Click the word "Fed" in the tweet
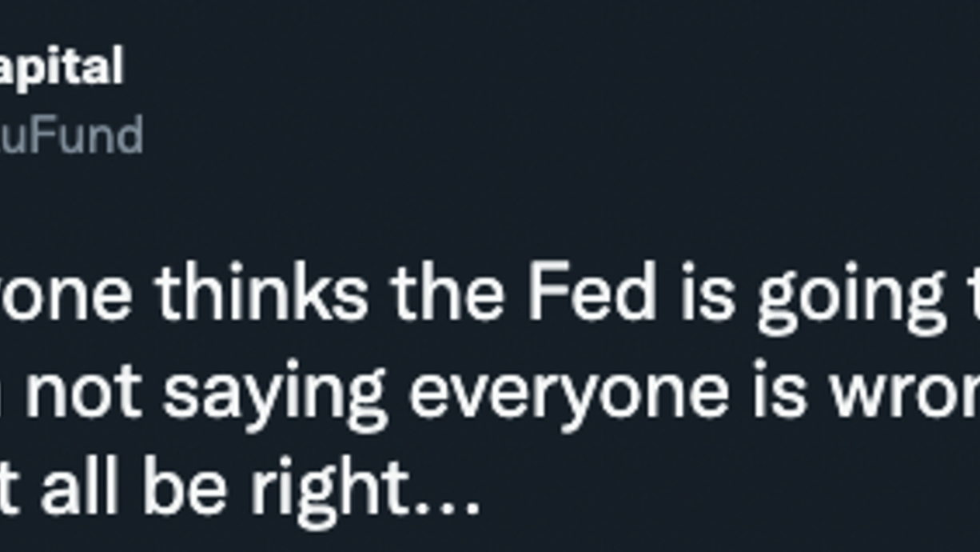This screenshot has width=980, height=552. click(592, 294)
